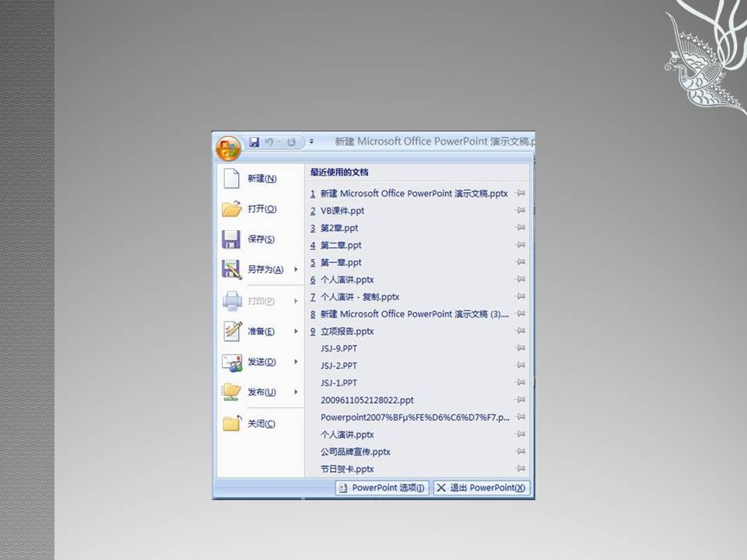
Task: Choose the 保存(S) menu entry
Action: click(260, 239)
